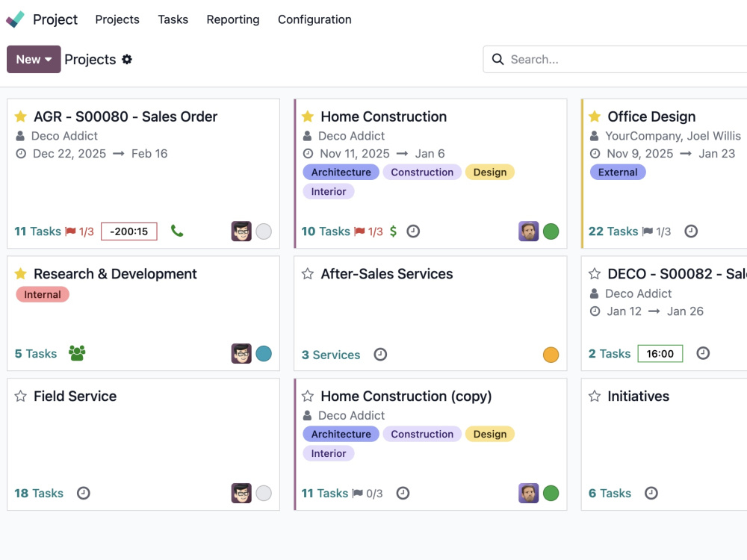Open the Configuration menu

[315, 19]
